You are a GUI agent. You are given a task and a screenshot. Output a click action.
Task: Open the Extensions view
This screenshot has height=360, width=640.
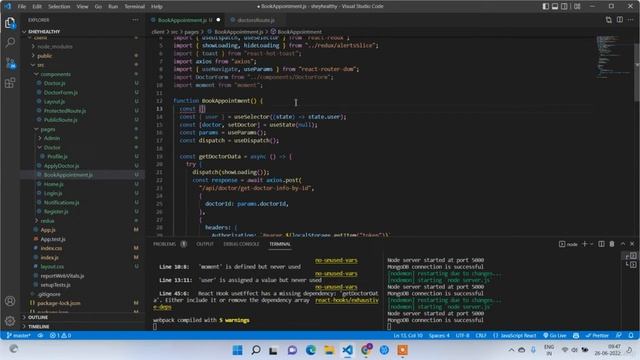pyautogui.click(x=10, y=83)
